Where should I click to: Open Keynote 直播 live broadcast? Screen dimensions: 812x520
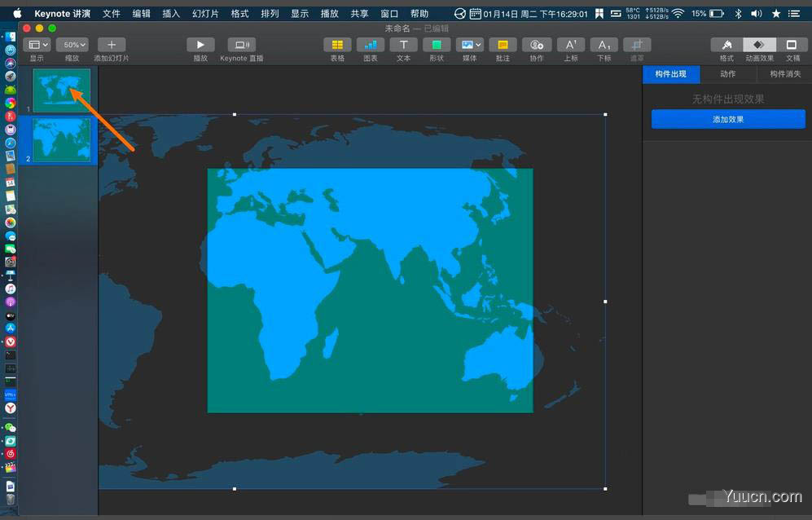tap(242, 45)
